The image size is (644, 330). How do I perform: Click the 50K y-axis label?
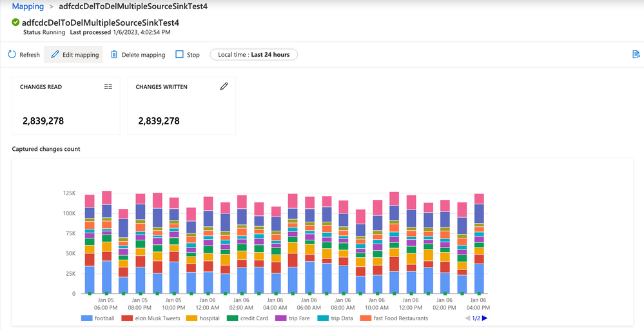tap(71, 254)
